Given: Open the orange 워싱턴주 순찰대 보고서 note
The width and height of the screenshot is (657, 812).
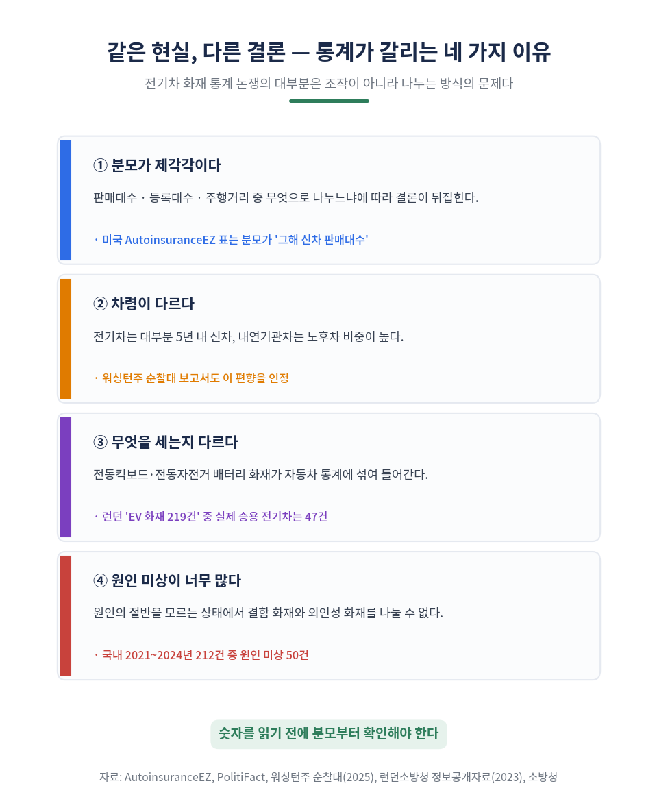Looking at the screenshot, I should pyautogui.click(x=191, y=378).
